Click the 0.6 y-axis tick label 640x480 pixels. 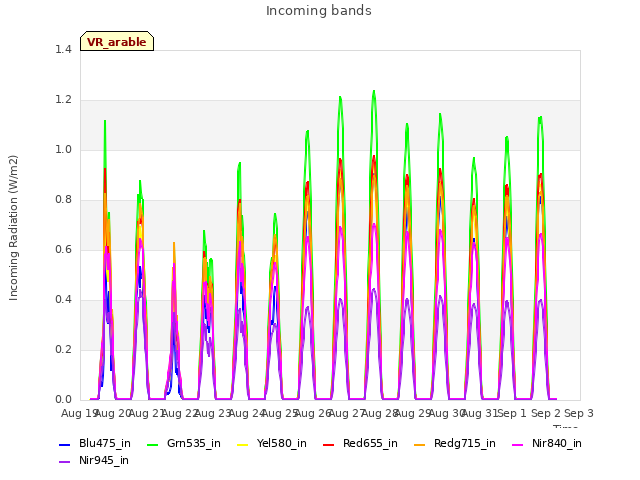63,249
